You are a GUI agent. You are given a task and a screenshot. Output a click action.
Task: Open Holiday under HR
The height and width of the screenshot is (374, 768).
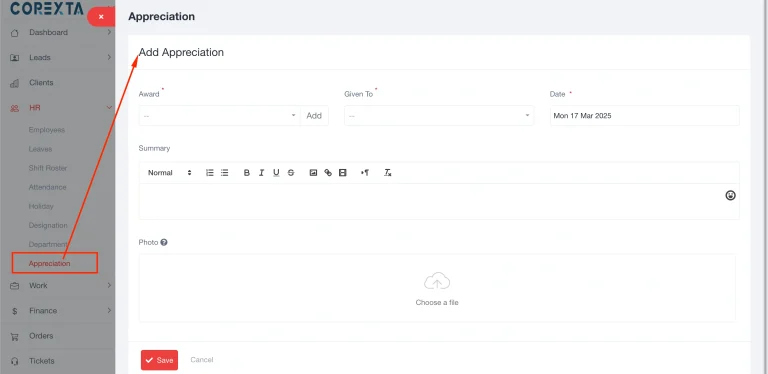tap(41, 206)
